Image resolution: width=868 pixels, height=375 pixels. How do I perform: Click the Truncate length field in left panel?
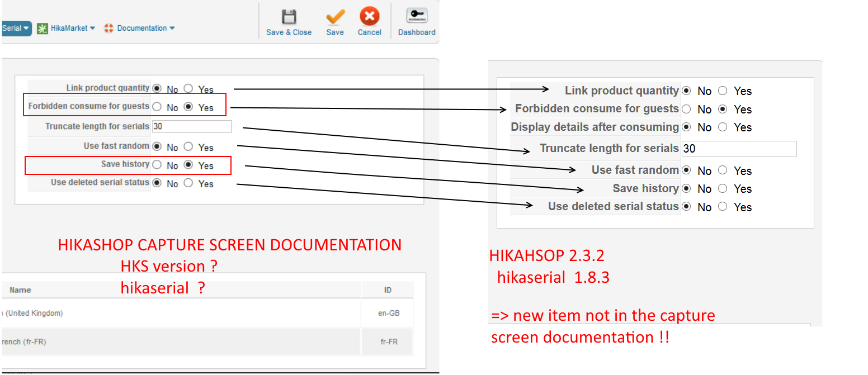(191, 126)
